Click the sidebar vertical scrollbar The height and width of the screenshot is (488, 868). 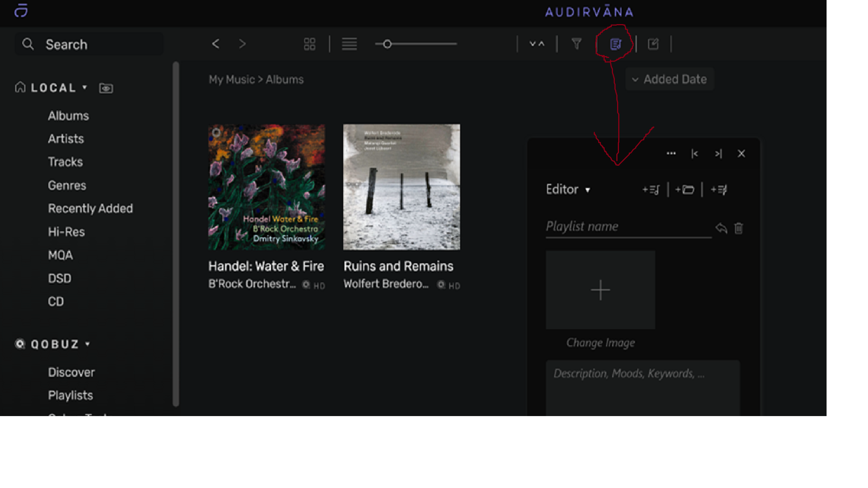(x=176, y=234)
